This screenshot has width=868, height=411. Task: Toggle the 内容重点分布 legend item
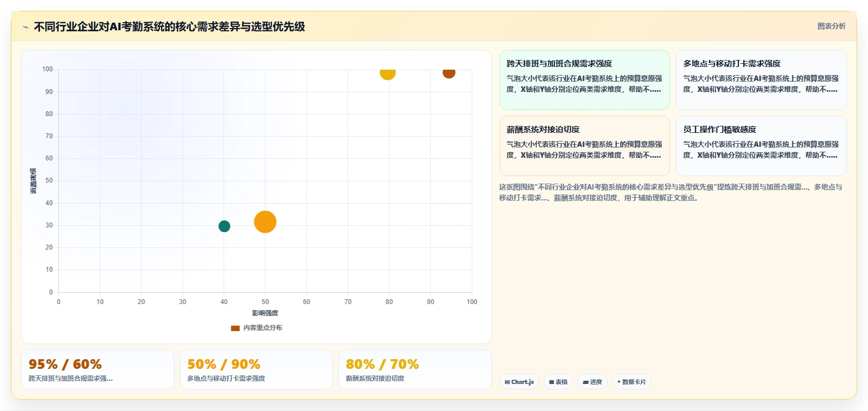(x=256, y=328)
